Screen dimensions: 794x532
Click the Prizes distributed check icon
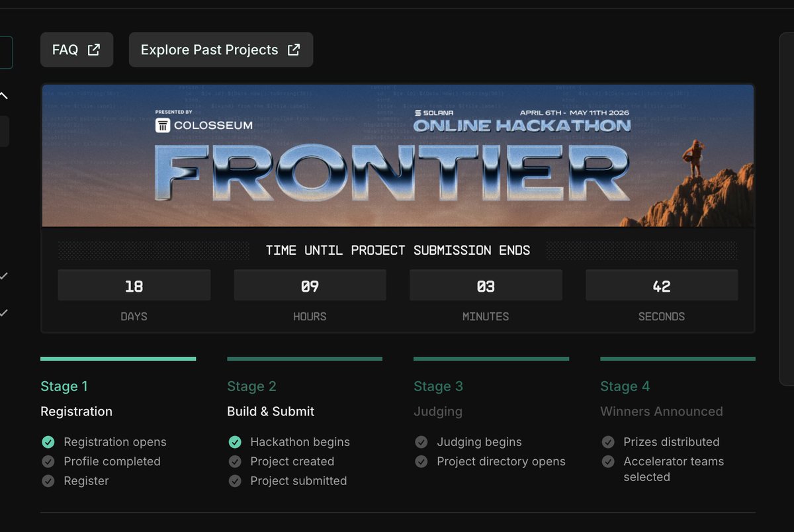608,442
